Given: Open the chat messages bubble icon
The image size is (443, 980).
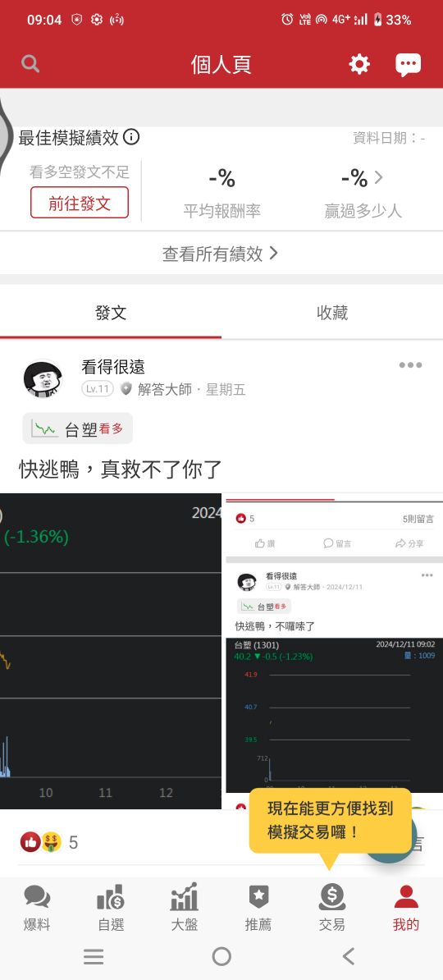Looking at the screenshot, I should 408,64.
